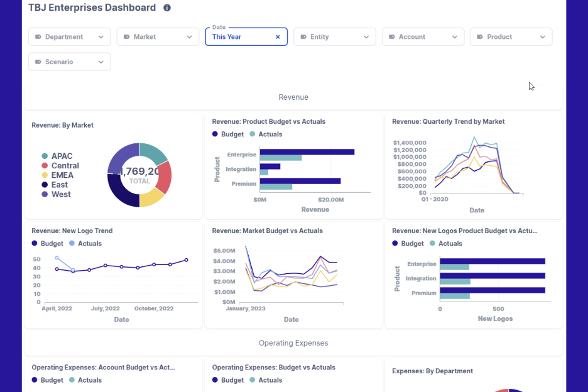Screen dimensions: 588x392
Task: Toggle Actuals legend in New Logos Product chart
Action: click(445, 244)
